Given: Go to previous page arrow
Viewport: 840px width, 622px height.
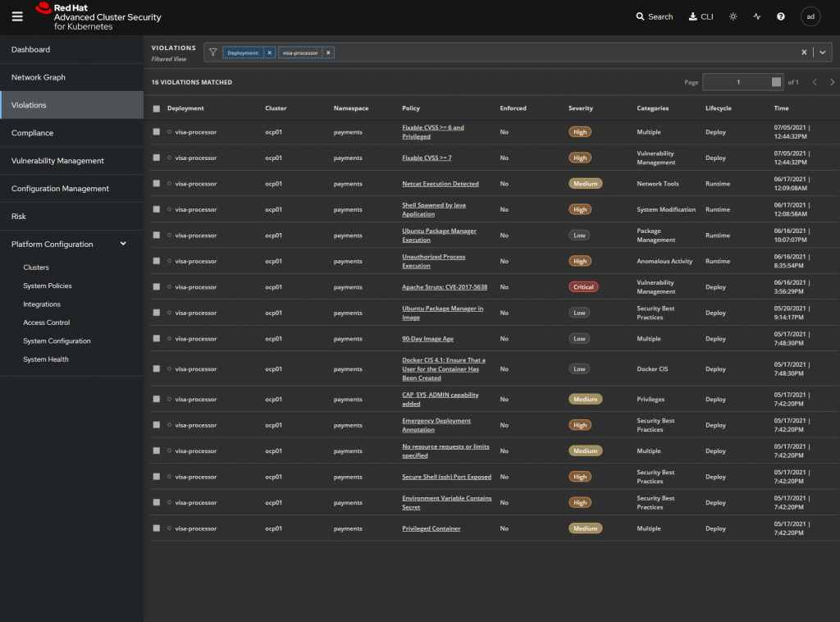Looking at the screenshot, I should point(815,82).
